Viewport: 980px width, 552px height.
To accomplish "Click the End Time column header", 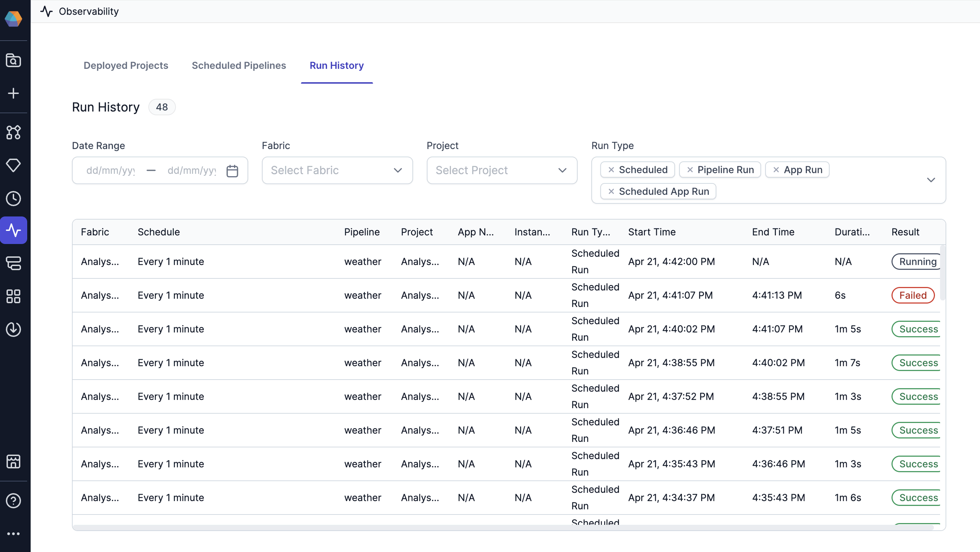I will tap(773, 232).
